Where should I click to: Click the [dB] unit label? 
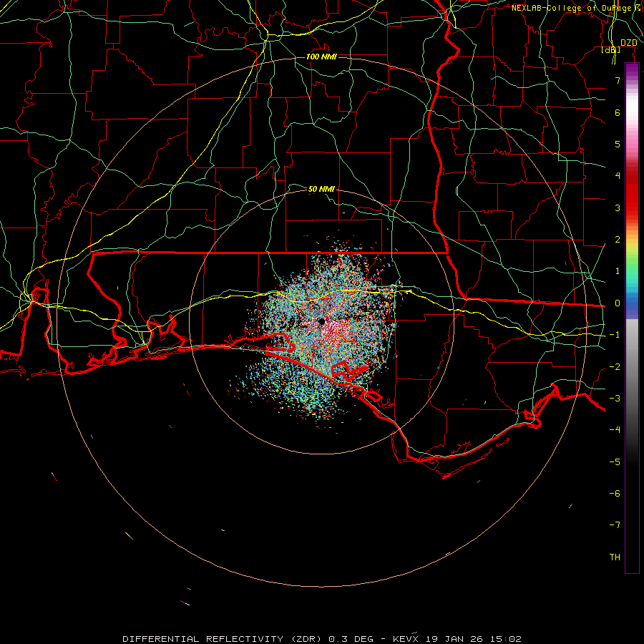(x=610, y=49)
